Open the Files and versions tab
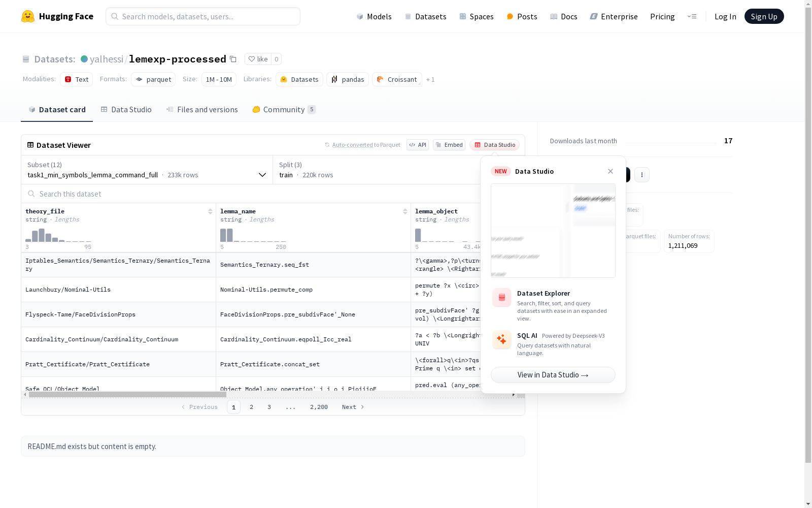The height and width of the screenshot is (508, 812). coord(202,110)
